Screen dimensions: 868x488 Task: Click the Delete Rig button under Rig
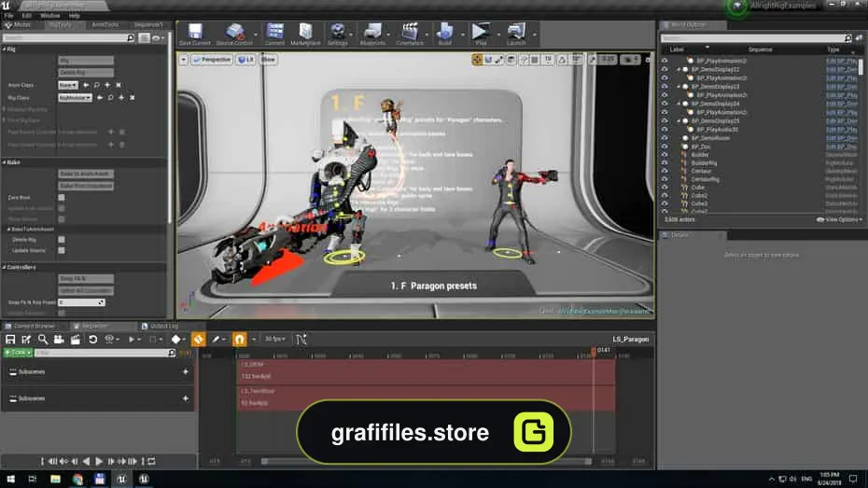tap(86, 73)
